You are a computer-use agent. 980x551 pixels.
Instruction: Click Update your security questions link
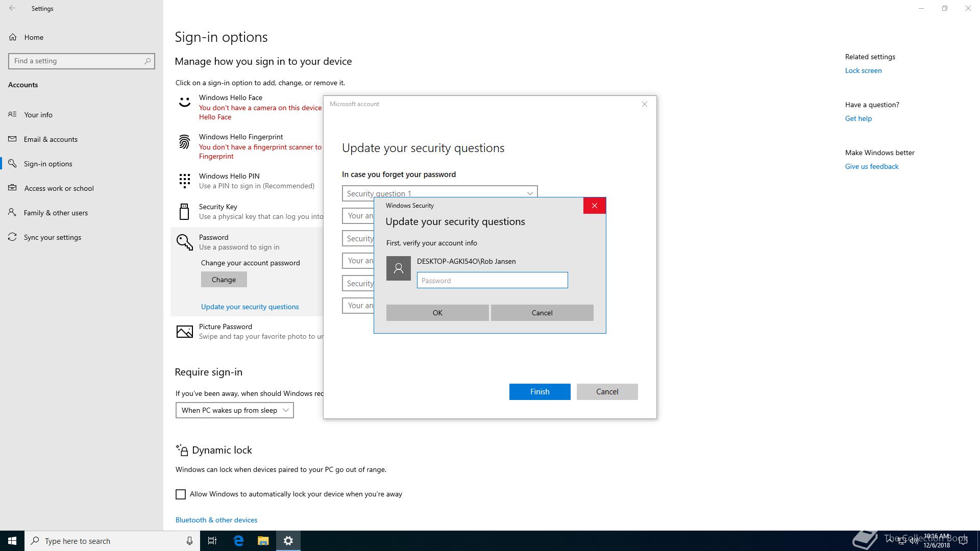tap(250, 307)
